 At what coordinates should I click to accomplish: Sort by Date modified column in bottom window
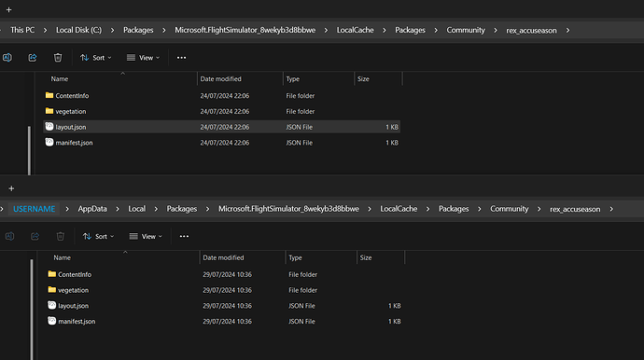tap(223, 257)
